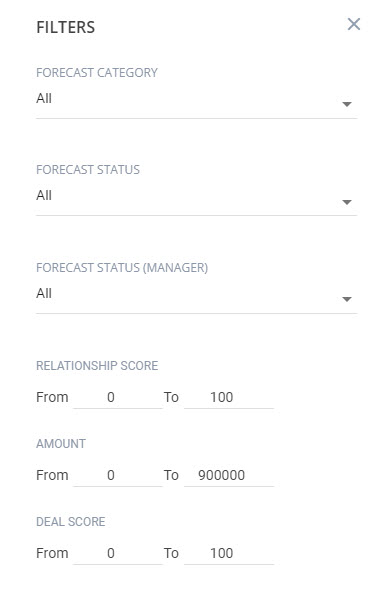The image size is (390, 602).
Task: Expand the Forecast Status (Manager) 'All' field
Action: [x=197, y=298]
